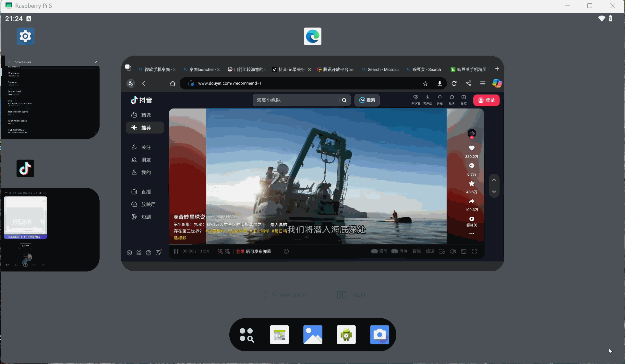Like the video with the heart icon
This screenshot has height=364, width=625.
pyautogui.click(x=472, y=148)
